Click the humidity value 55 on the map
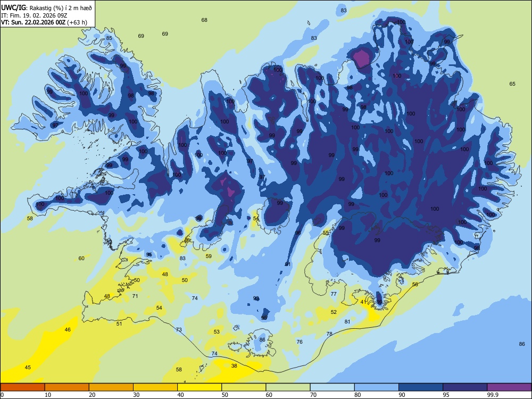 tap(326, 233)
